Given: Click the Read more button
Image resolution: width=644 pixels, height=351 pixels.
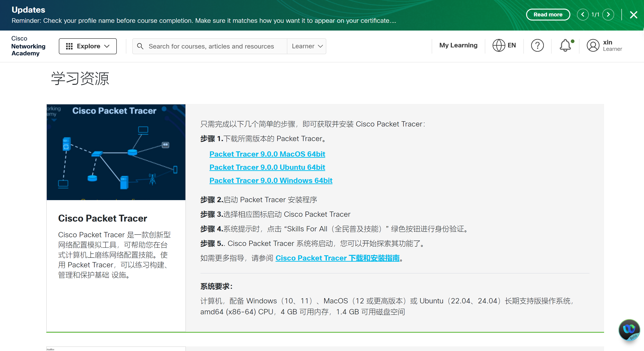Looking at the screenshot, I should tap(548, 15).
